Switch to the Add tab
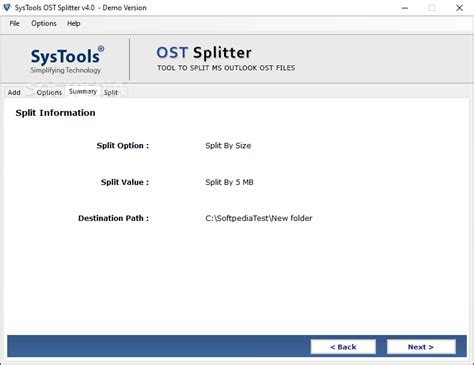Image resolution: width=474 pixels, height=365 pixels. [x=14, y=92]
